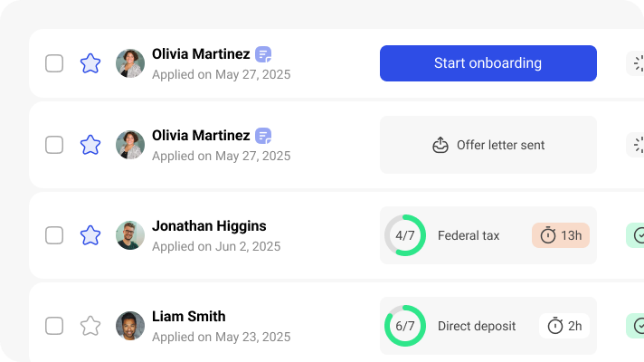Open notes icon beside Olivia Martinez in onboarding row
This screenshot has width=644, height=362.
click(x=263, y=54)
